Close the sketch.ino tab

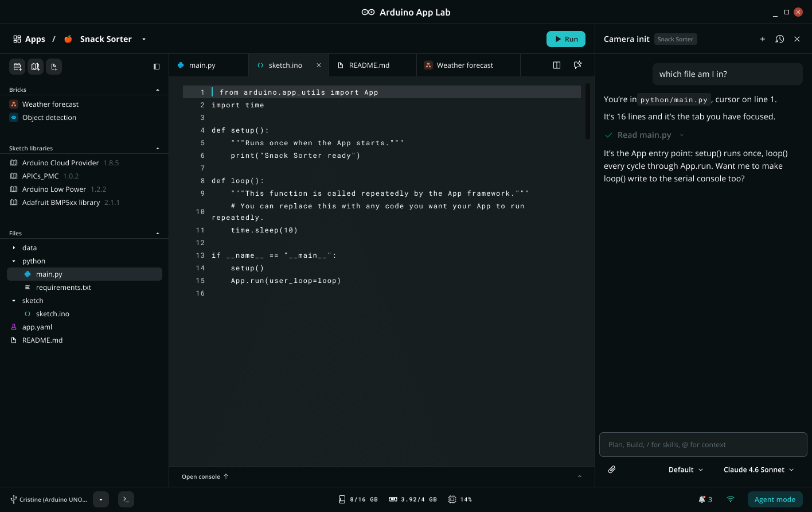click(319, 65)
